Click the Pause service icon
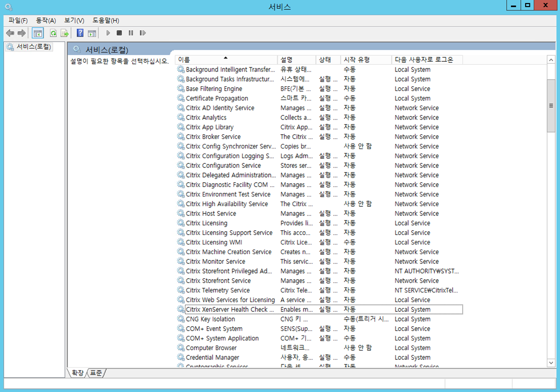 [131, 33]
